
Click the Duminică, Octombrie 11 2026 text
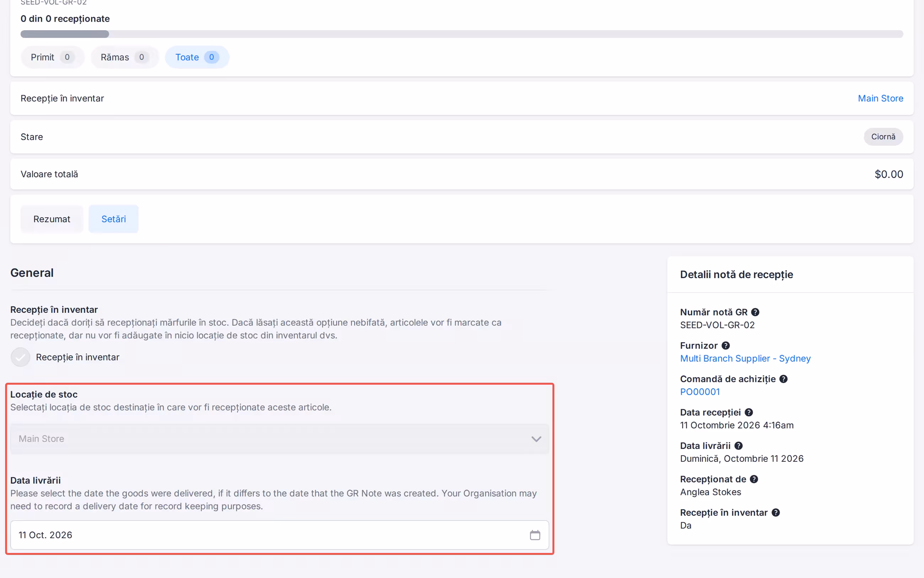(741, 459)
